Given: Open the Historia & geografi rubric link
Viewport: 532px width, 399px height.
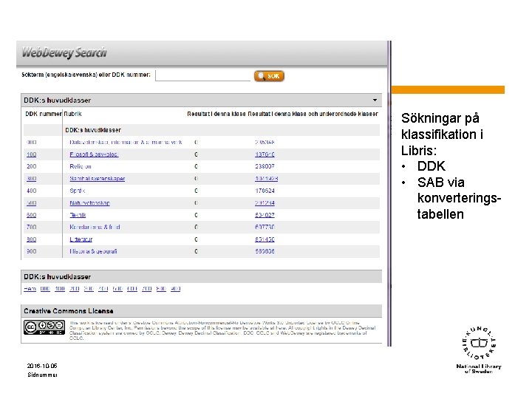Looking at the screenshot, I should [x=93, y=251].
